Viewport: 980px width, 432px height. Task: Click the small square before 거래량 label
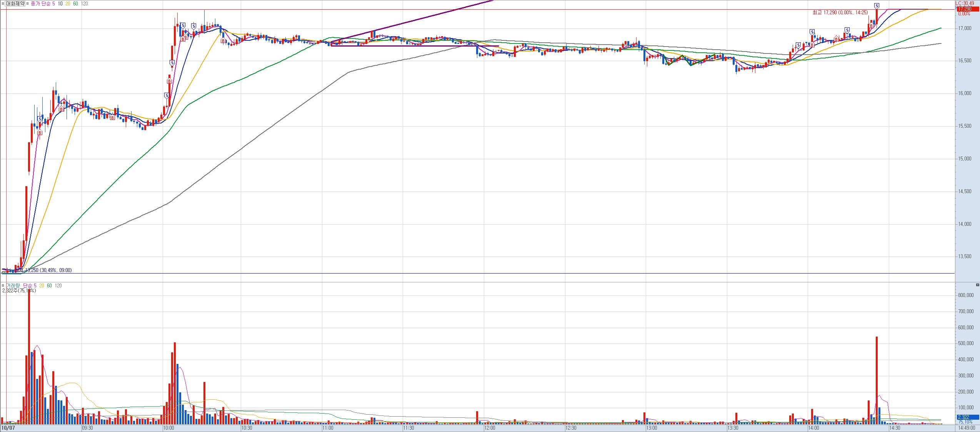3,285
